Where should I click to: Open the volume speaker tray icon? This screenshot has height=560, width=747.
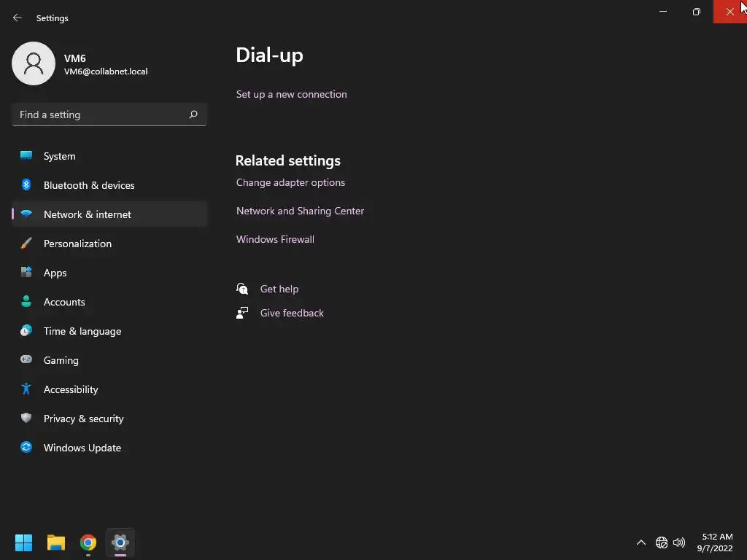679,542
